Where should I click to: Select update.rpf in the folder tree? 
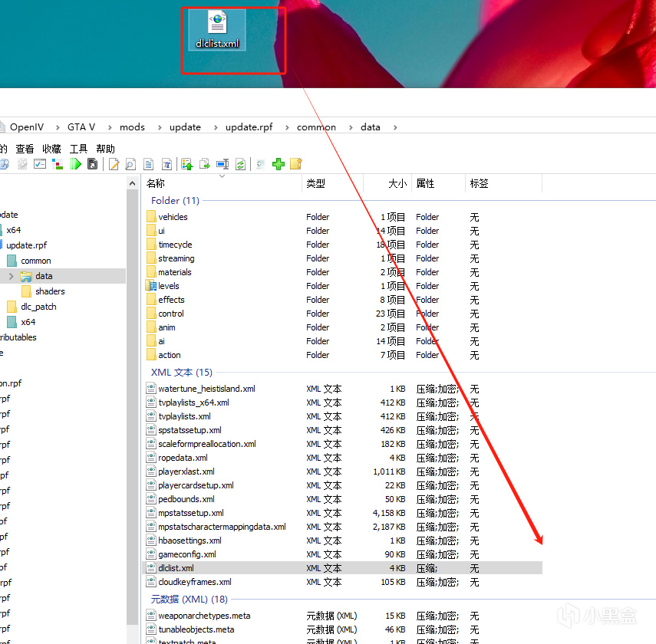(x=27, y=245)
